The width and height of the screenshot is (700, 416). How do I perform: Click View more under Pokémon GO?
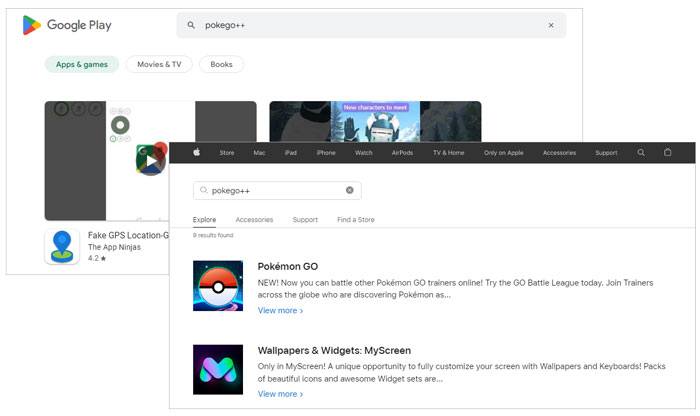click(x=280, y=310)
